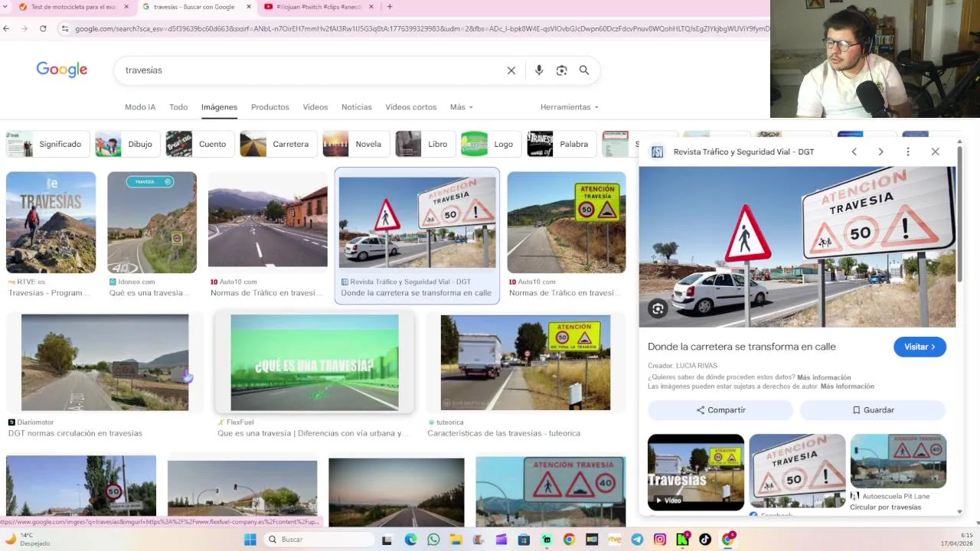Close the image preview panel
Viewport: 980px width, 551px height.
935,152
